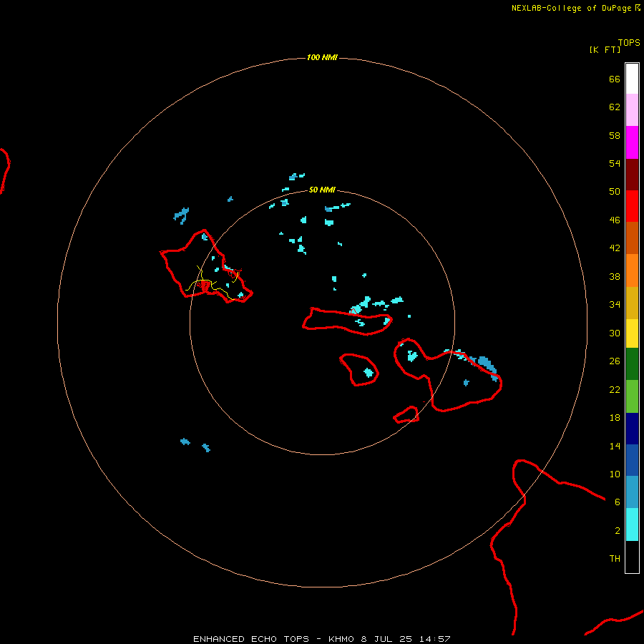This screenshot has height=644, width=644.
Task: Click the dark green legend band
Action: [632, 364]
